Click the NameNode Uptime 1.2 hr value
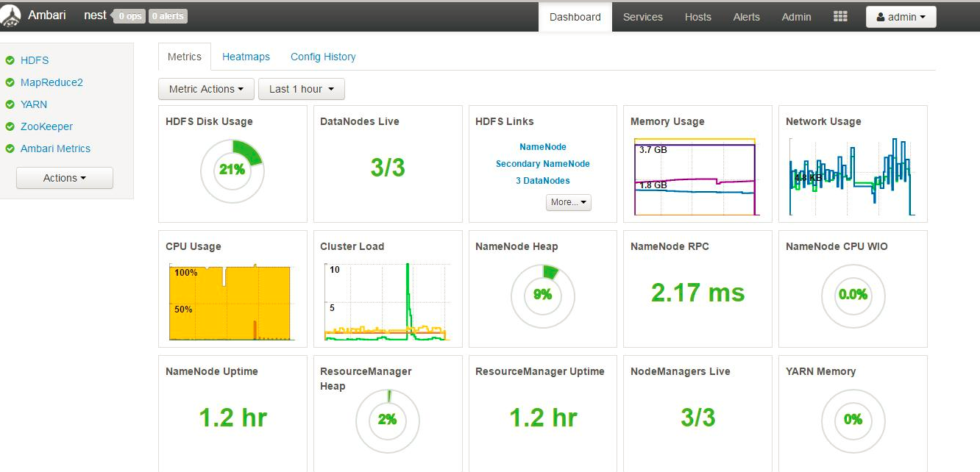The height and width of the screenshot is (472, 980). 232,418
